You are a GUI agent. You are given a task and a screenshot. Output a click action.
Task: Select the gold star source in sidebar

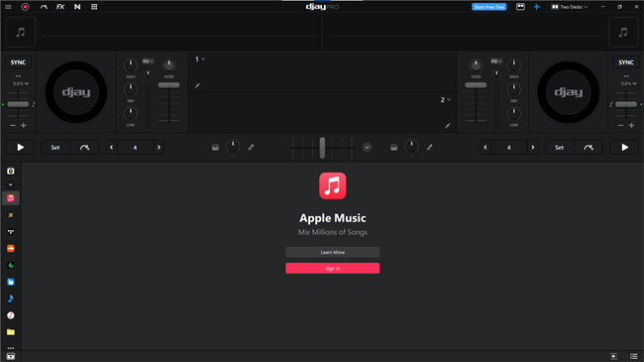(x=11, y=215)
